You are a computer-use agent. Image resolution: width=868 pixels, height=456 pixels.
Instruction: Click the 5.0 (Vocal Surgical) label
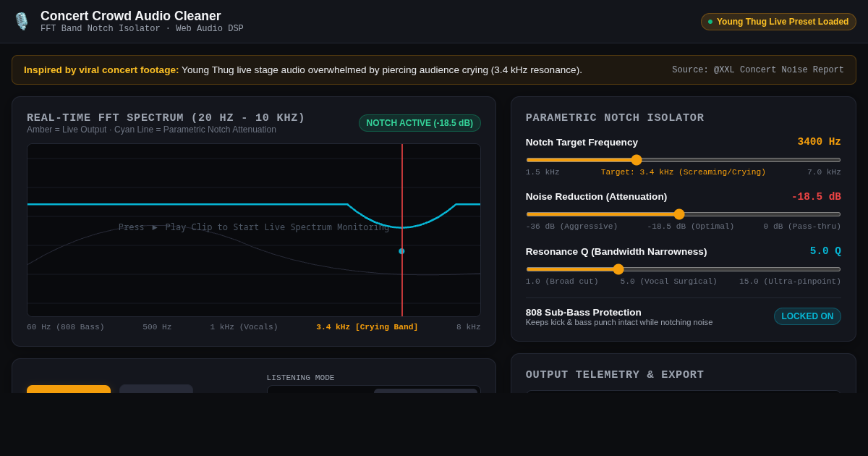tap(668, 282)
